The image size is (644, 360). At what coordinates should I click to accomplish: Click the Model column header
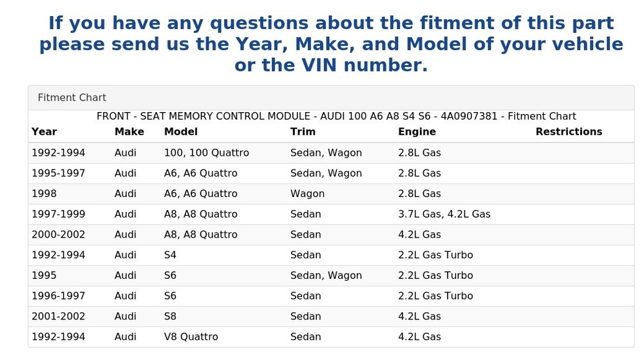(x=181, y=132)
